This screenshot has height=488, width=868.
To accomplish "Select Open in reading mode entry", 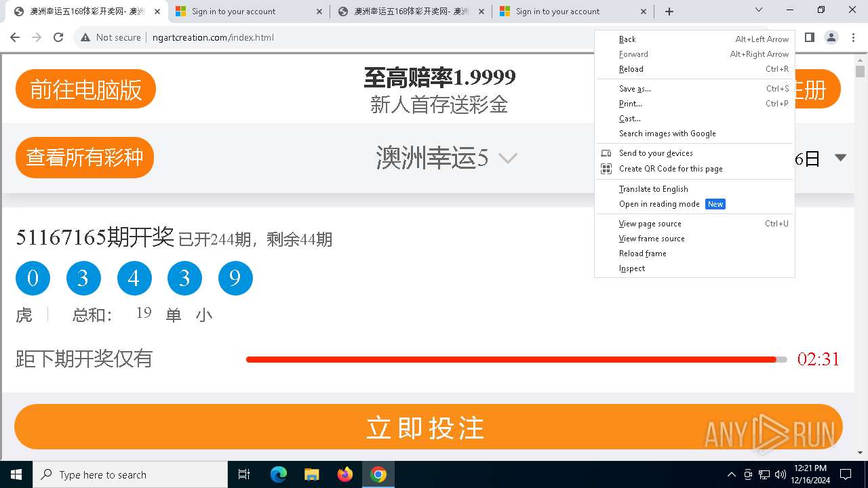I will tap(694, 204).
